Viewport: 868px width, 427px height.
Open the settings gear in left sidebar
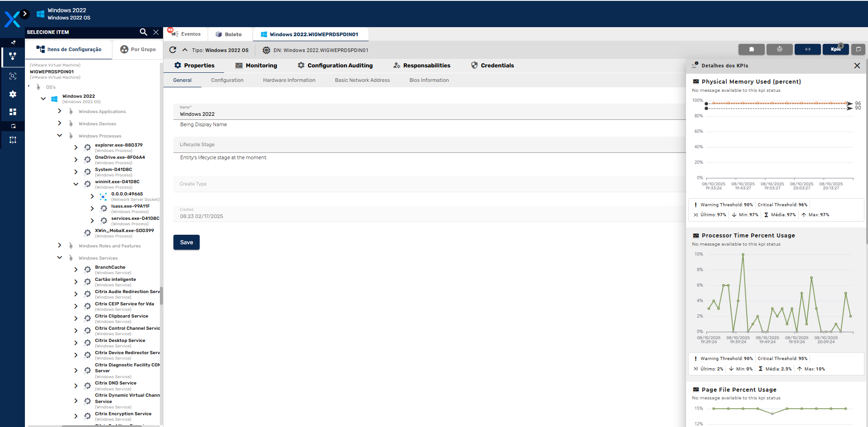coord(13,94)
